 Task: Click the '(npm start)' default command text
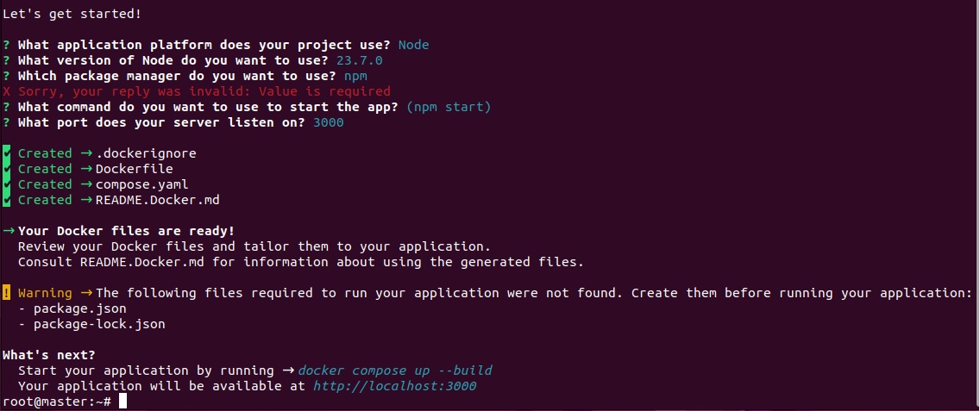[448, 107]
